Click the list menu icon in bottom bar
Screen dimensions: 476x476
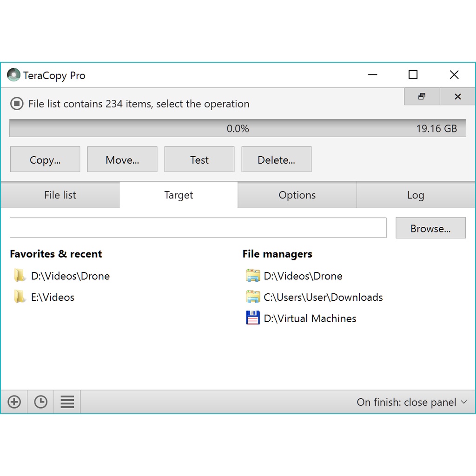(67, 402)
